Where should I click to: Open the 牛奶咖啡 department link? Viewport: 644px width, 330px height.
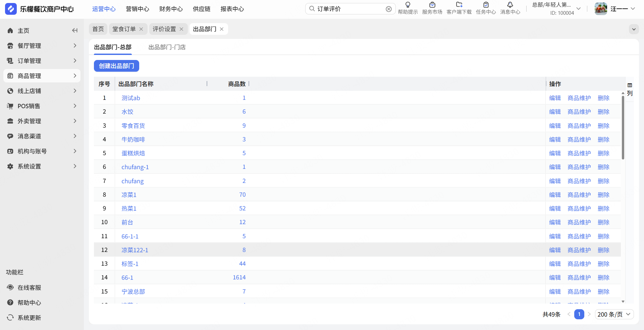[x=133, y=139]
